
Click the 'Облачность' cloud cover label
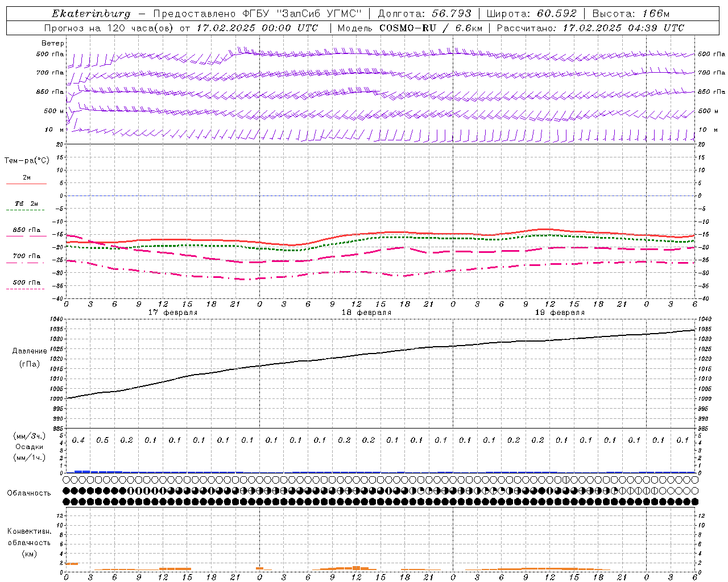[x=29, y=493]
